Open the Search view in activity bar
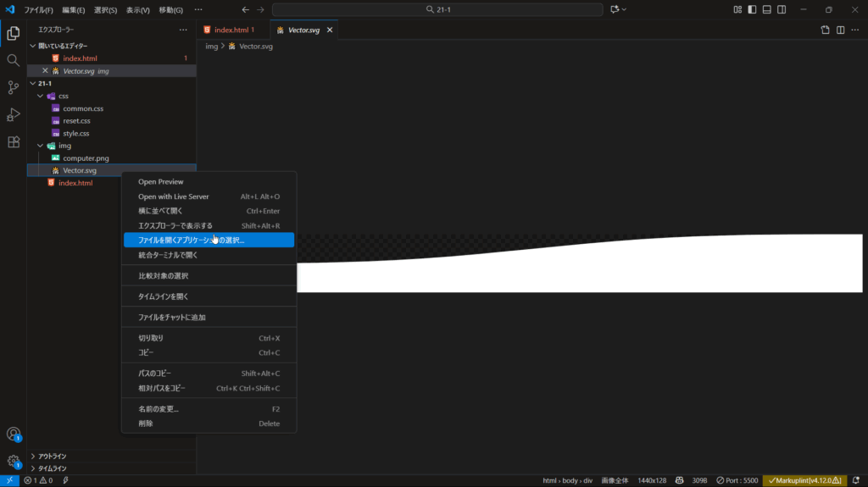This screenshot has width=868, height=487. (13, 60)
